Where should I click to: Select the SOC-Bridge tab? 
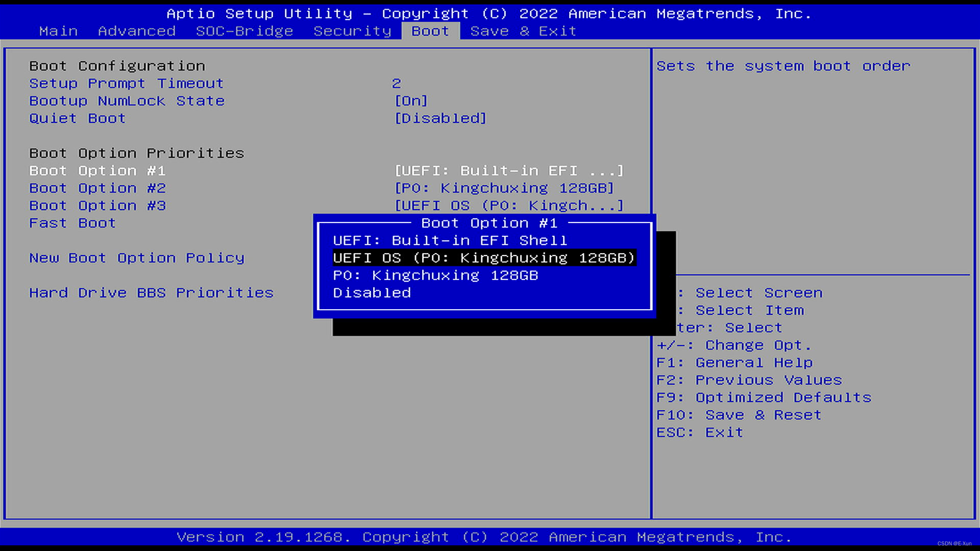point(243,31)
